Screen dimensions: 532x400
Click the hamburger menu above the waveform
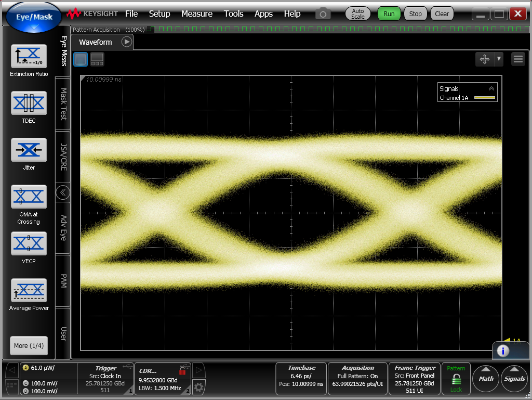[x=518, y=59]
